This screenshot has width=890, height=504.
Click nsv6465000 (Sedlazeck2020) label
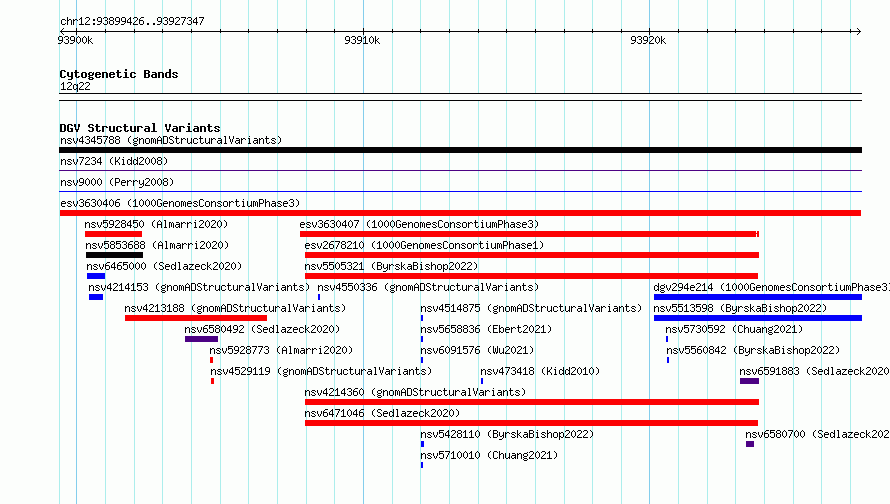pyautogui.click(x=164, y=266)
